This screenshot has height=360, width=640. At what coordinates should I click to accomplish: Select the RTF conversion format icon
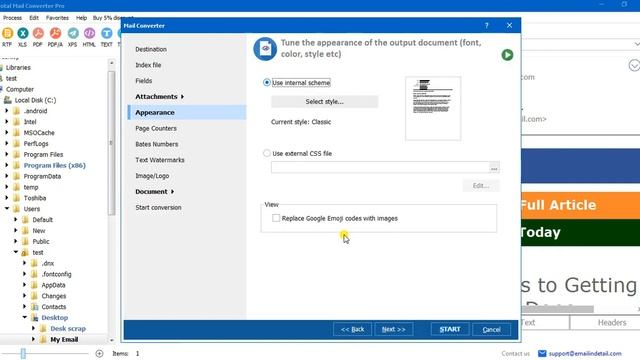(x=7, y=33)
